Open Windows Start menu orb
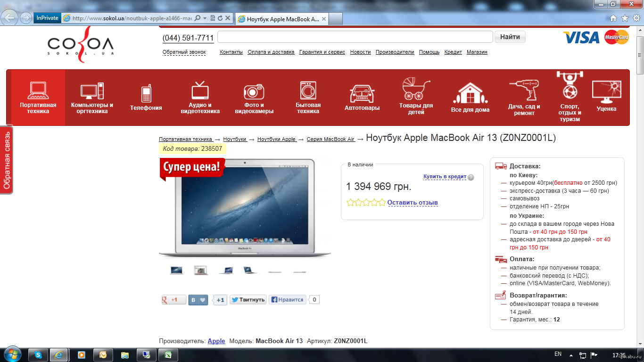 coord(13,354)
